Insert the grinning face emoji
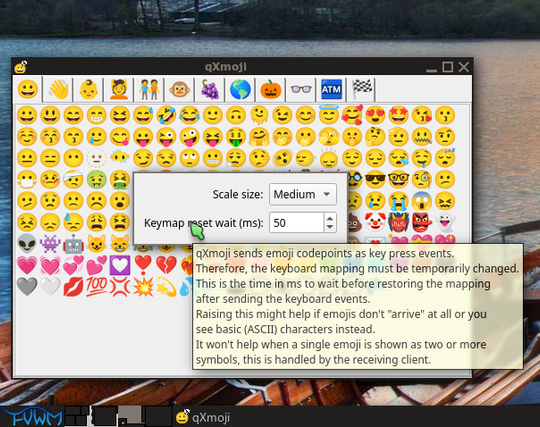This screenshot has height=427, width=540. [27, 115]
